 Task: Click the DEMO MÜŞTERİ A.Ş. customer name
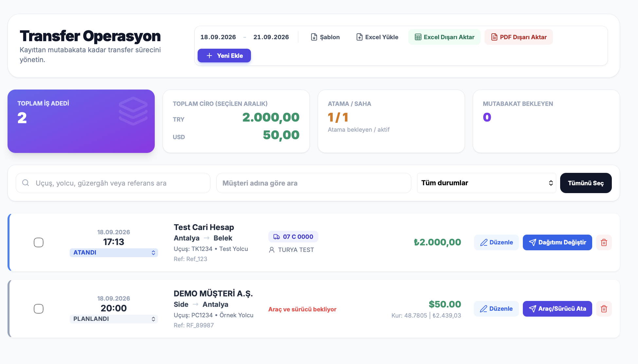[213, 293]
